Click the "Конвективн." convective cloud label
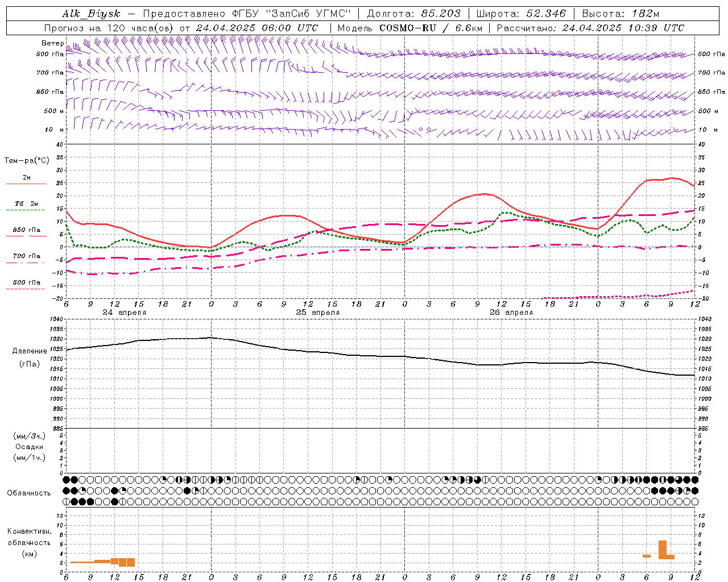This screenshot has height=582, width=728. 29,531
